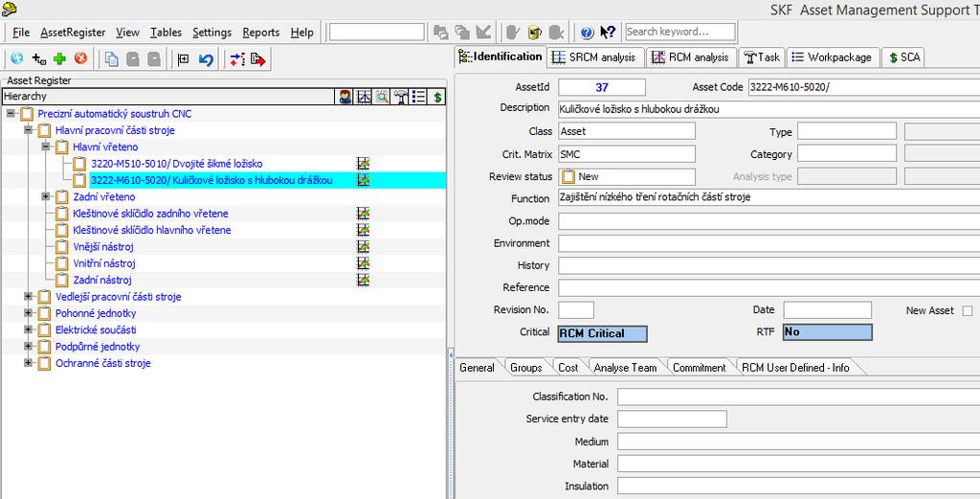The height and width of the screenshot is (499, 980).
Task: Click the add sub-item plus icon
Action: tap(38, 59)
